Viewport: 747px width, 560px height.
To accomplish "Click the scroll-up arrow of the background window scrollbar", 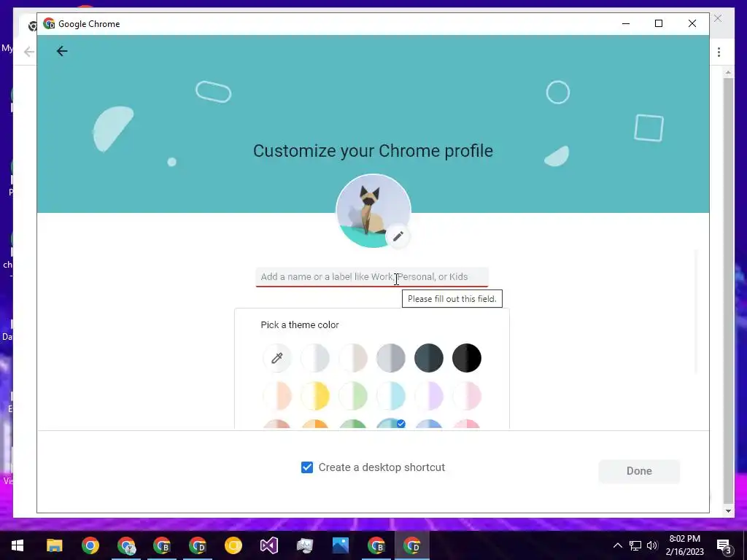I will 728,73.
